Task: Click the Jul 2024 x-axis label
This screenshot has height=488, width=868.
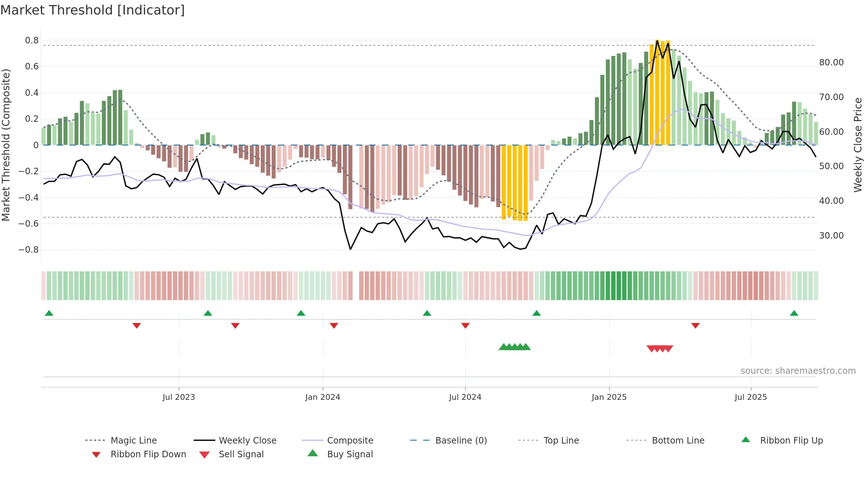Action: (465, 397)
